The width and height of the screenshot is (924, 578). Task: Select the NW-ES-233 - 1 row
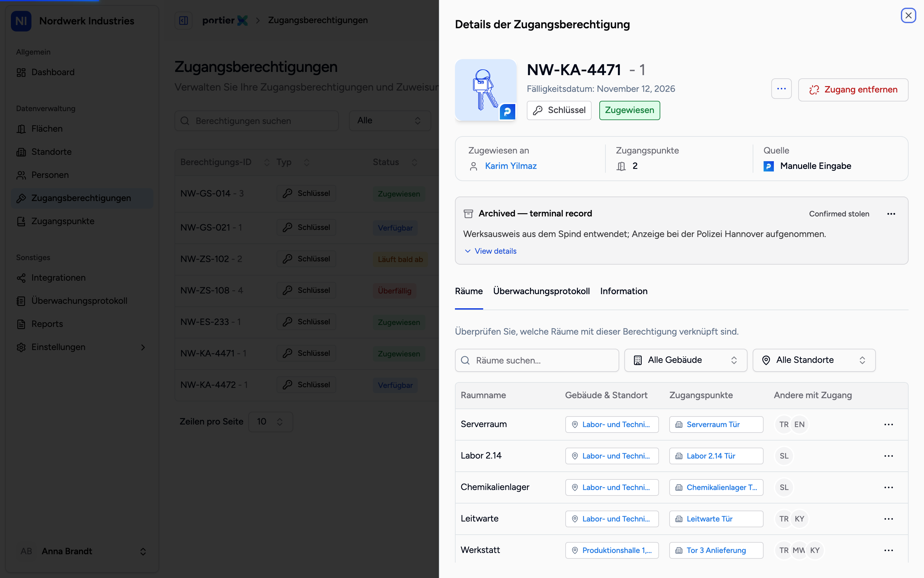click(x=307, y=322)
